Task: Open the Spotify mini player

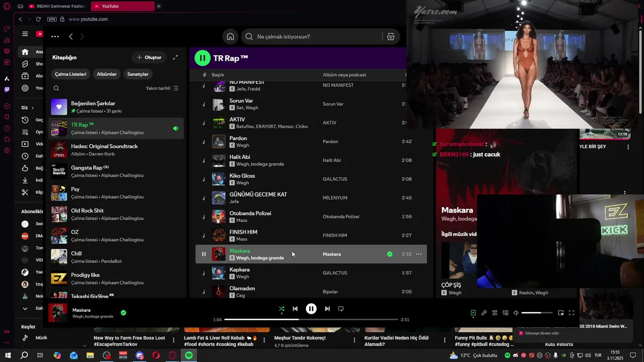Action: pos(560,313)
